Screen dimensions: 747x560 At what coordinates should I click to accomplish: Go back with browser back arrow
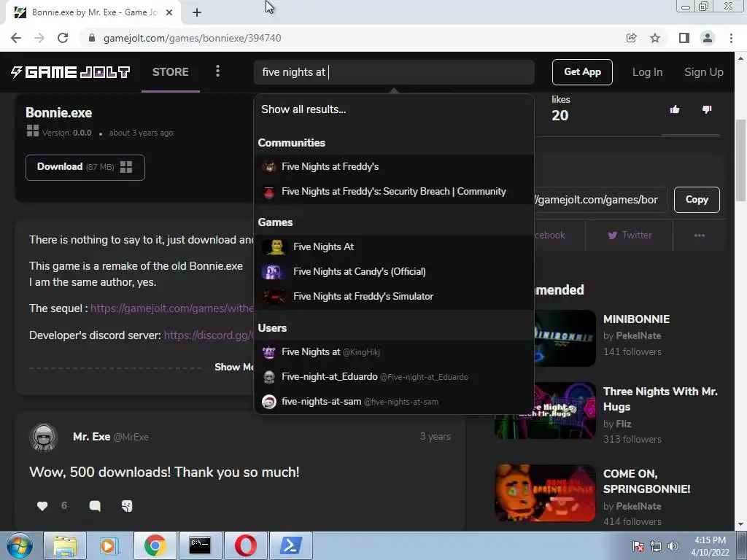16,38
